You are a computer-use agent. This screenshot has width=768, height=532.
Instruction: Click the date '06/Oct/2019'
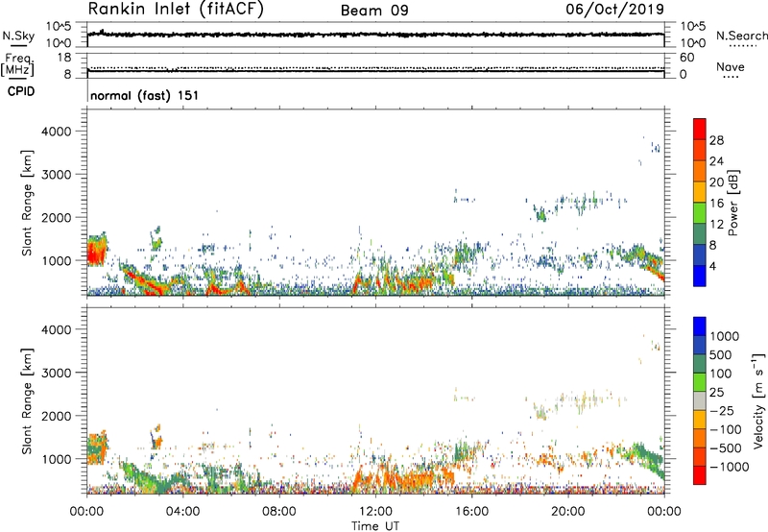pos(615,10)
